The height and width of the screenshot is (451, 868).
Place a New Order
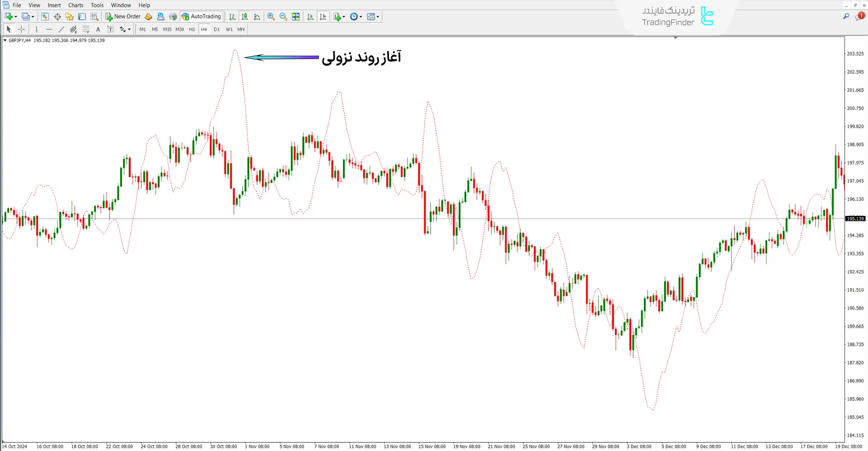click(122, 16)
